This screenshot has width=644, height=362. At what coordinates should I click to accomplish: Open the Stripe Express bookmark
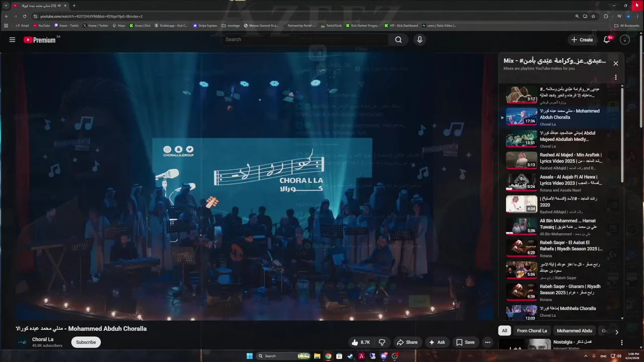(205, 26)
